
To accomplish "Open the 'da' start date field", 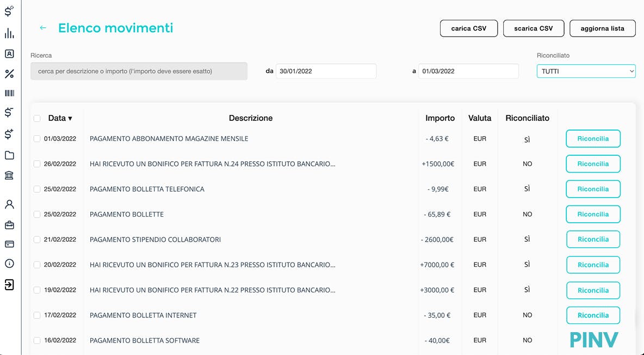I will coord(326,71).
